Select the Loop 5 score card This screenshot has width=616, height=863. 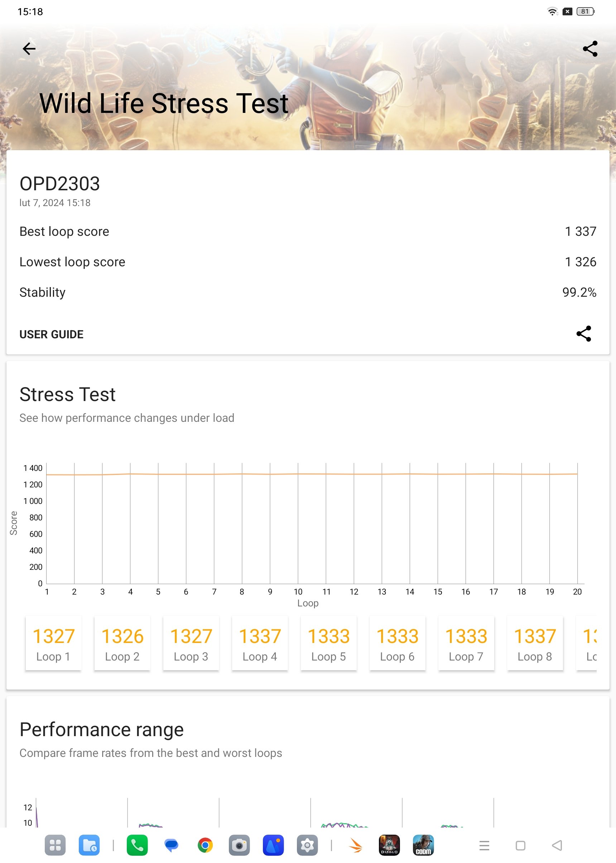(328, 643)
